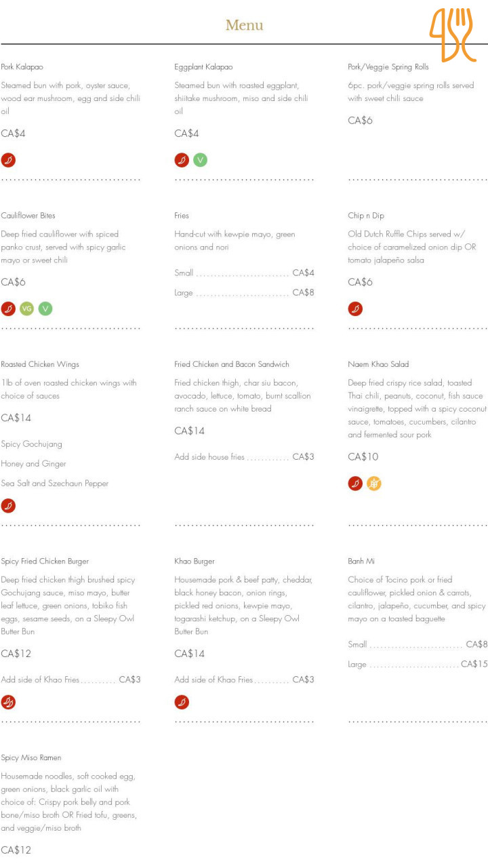Click the spicy icon under Roasted Chicken Wings
This screenshot has height=868, width=488.
(8, 505)
